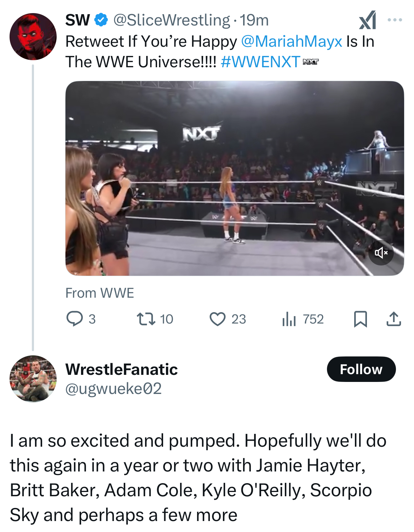Click the @SliceWrestling handle
The width and height of the screenshot is (414, 532).
[172, 20]
